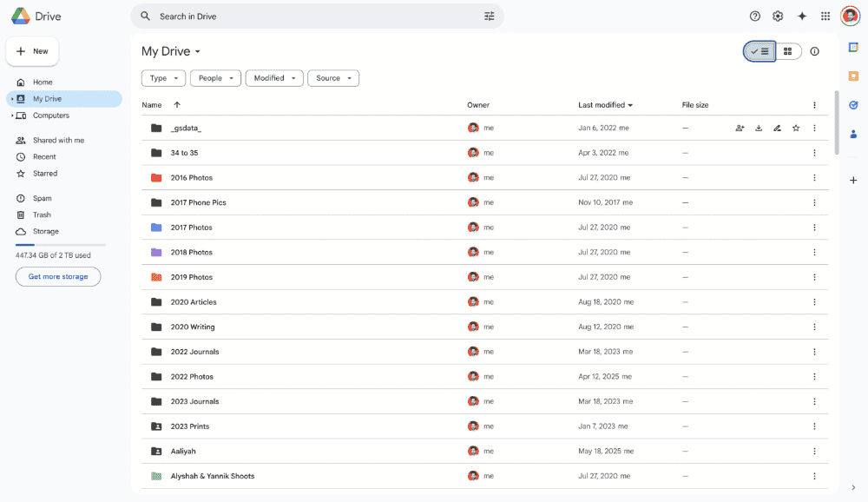Expand My Drive tree in sidebar
Screen dimensions: 868x502
point(12,99)
